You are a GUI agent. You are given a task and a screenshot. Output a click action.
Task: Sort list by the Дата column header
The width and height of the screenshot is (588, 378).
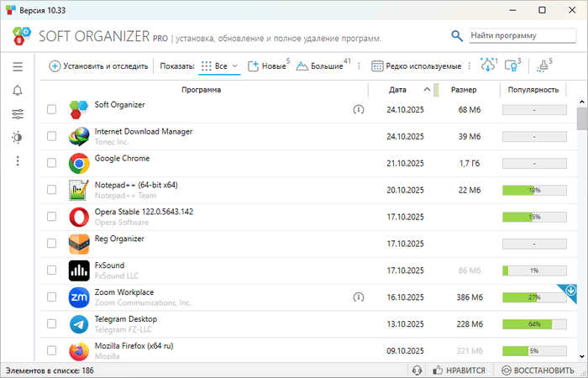(x=398, y=89)
